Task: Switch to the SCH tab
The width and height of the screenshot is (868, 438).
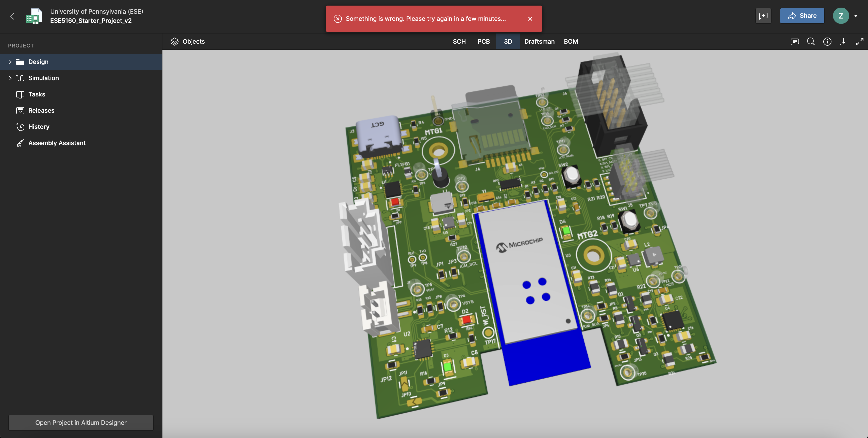Action: click(459, 41)
